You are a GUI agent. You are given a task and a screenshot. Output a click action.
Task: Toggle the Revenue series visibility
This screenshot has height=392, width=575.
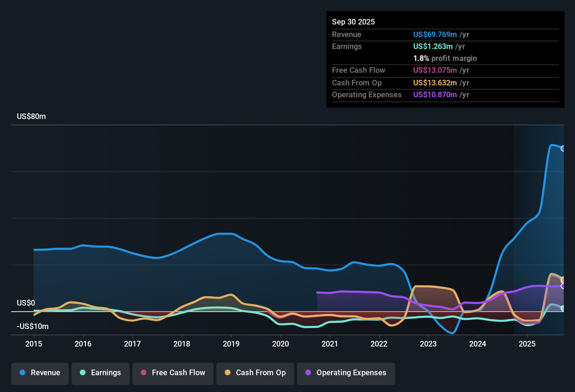[x=40, y=373]
